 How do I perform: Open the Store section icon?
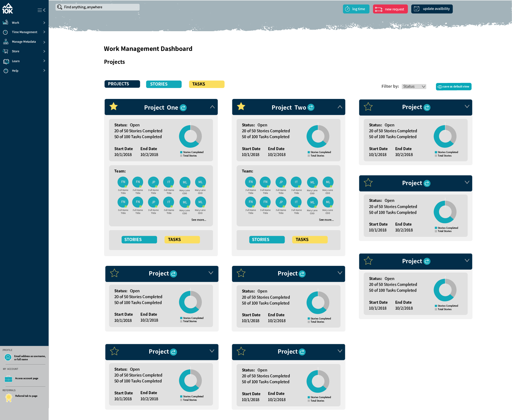click(6, 51)
